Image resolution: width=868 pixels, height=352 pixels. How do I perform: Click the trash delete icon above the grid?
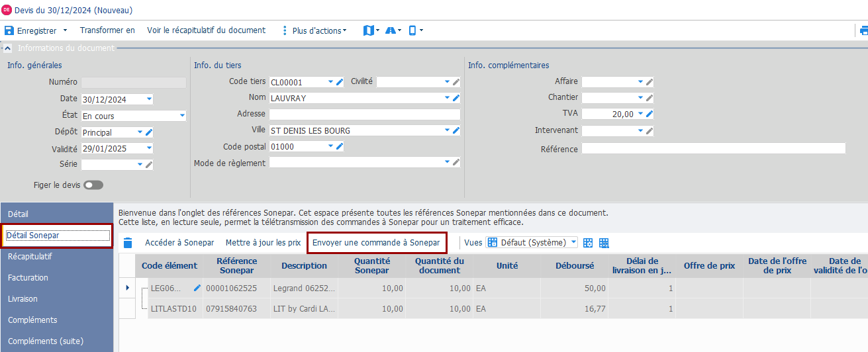[128, 243]
